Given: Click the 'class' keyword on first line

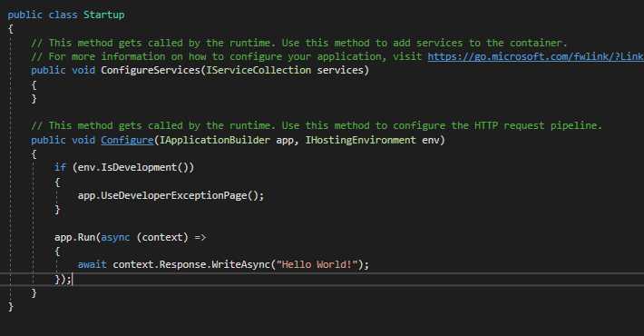Looking at the screenshot, I should [x=63, y=15].
